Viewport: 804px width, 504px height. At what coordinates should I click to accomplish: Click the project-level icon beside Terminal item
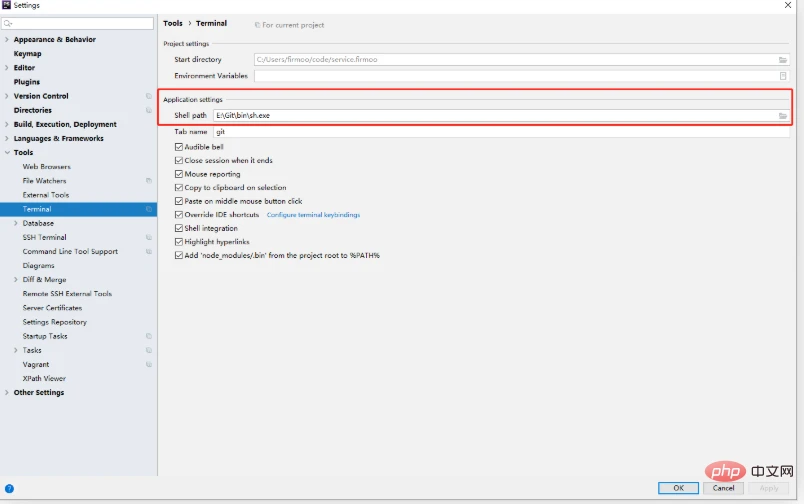(148, 209)
